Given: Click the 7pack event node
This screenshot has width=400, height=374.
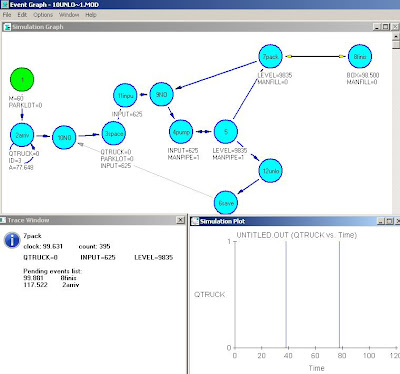Looking at the screenshot, I should click(x=271, y=57).
